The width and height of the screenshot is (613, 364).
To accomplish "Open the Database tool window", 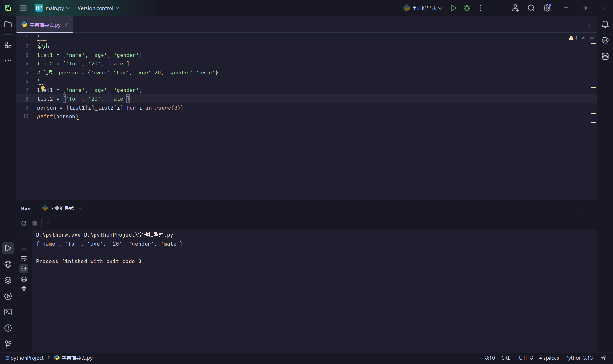I will click(605, 57).
